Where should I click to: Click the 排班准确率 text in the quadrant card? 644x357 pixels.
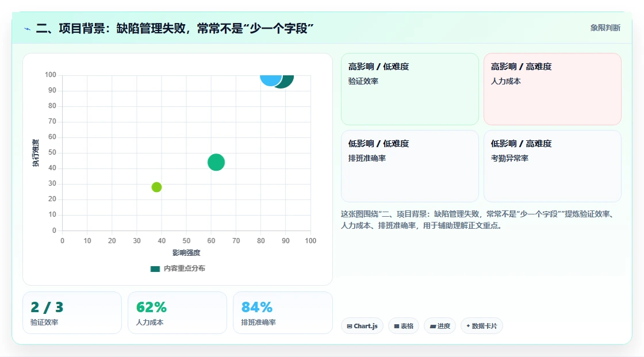[367, 158]
